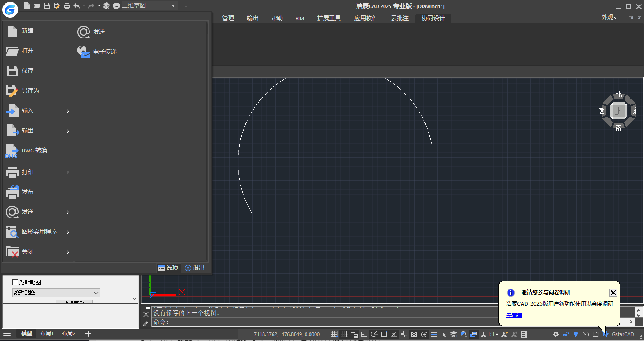644x341 pixels.
Task: Click the 退出 exit button
Action: click(x=194, y=268)
